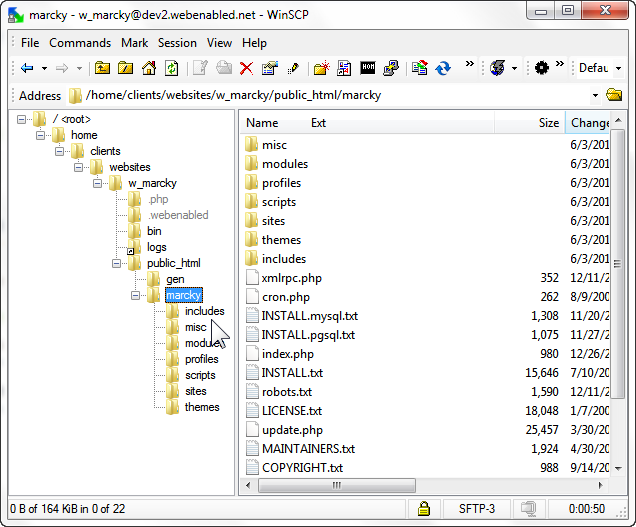Create new directory icon

pos(321,68)
